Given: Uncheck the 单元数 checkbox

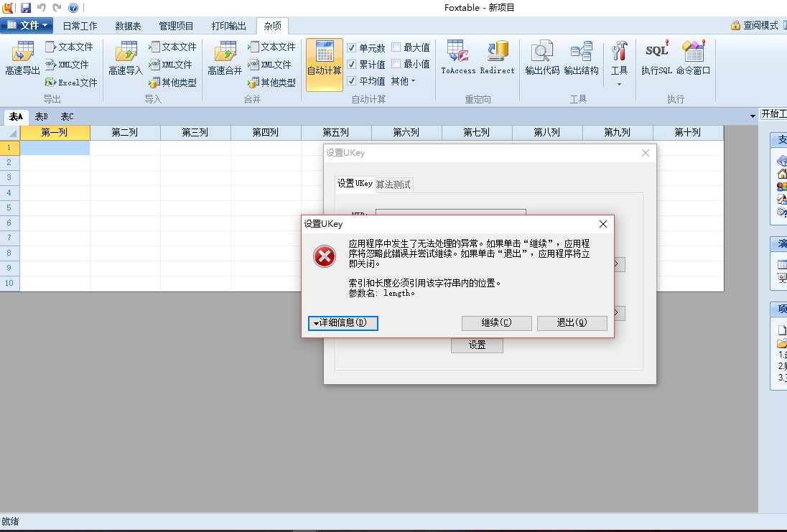Looking at the screenshot, I should (351, 47).
